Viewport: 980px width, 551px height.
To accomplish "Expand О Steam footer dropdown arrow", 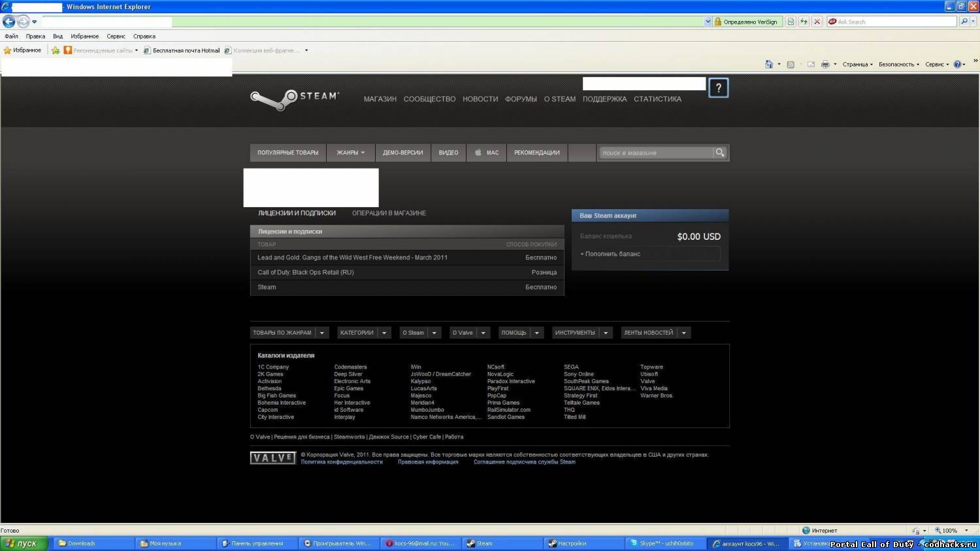I will tap(434, 333).
